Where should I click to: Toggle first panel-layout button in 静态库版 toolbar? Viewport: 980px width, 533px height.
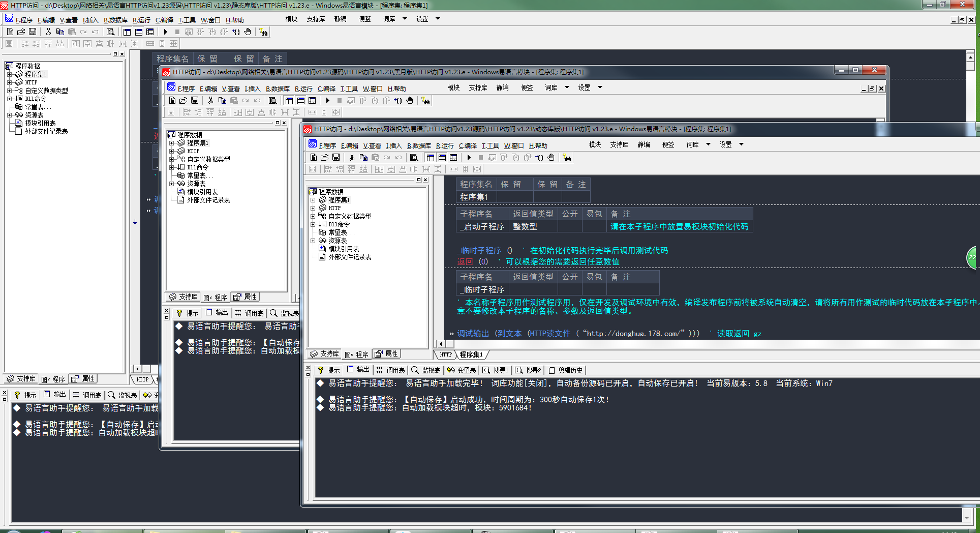coord(127,32)
